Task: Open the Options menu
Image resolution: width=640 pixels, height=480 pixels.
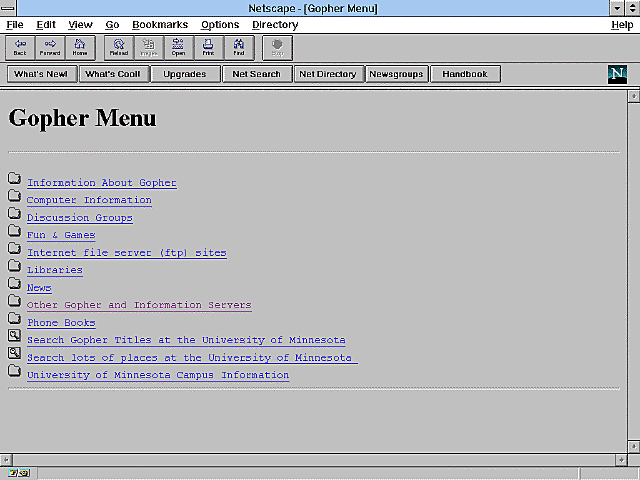Action: tap(220, 25)
